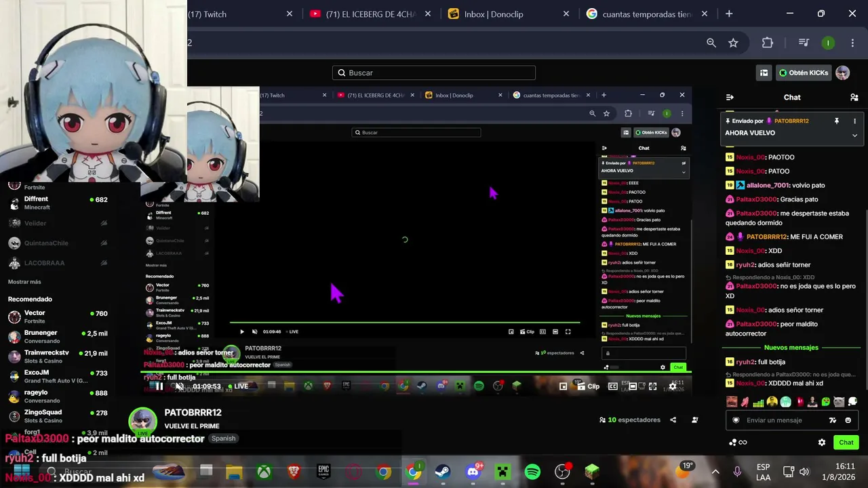Viewport: 868px width, 488px height.
Task: Open Steam from the Windows taskbar
Action: (443, 472)
